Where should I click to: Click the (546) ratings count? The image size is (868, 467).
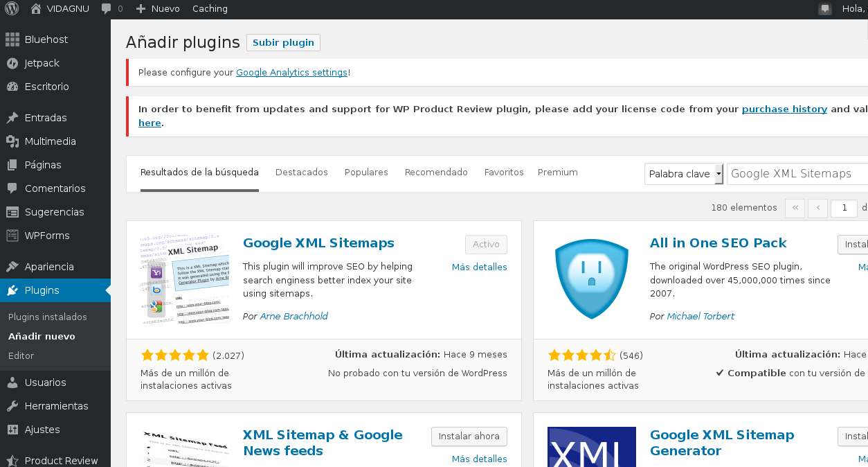coord(631,355)
